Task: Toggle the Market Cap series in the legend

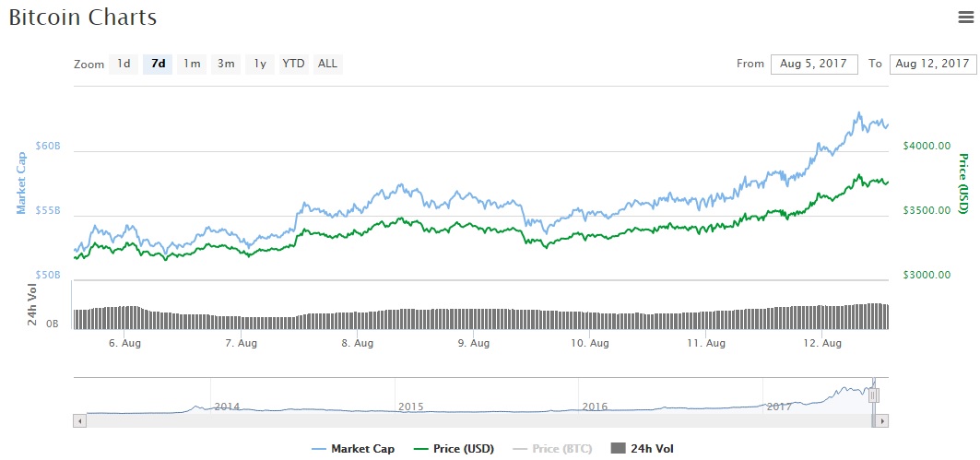Action: point(352,448)
